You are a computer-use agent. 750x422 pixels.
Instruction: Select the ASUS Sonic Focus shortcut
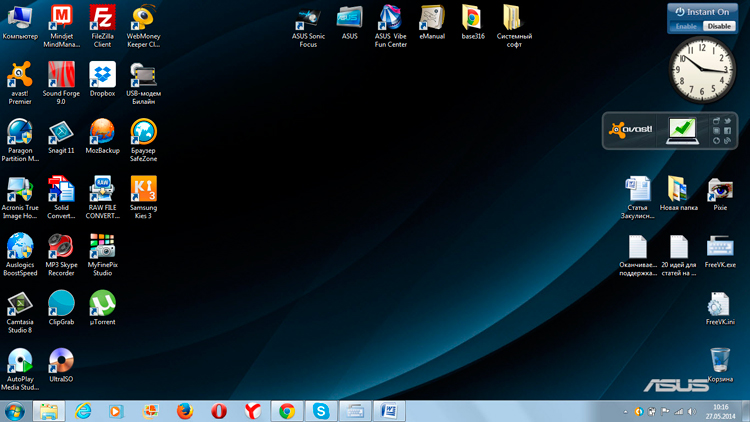pos(308,18)
